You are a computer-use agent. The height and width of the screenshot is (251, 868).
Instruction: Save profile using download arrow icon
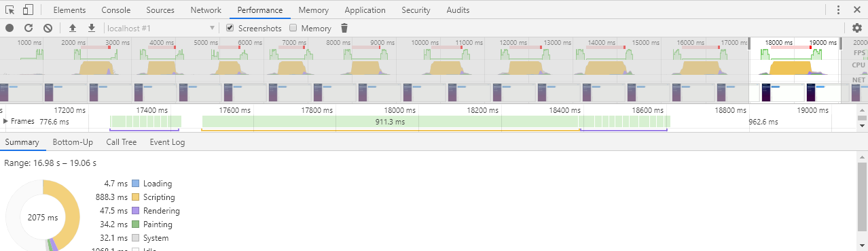click(92, 28)
